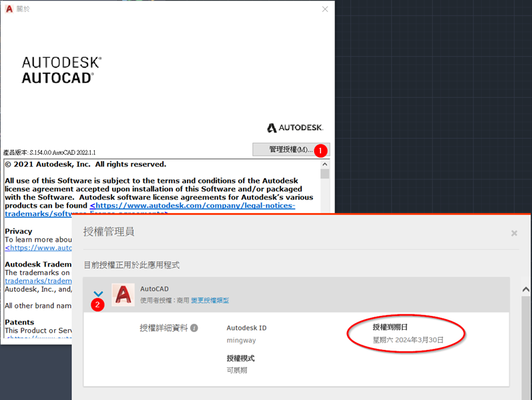This screenshot has width=532, height=400.
Task: Click the 授權模式 label
Action: pyautogui.click(x=240, y=358)
